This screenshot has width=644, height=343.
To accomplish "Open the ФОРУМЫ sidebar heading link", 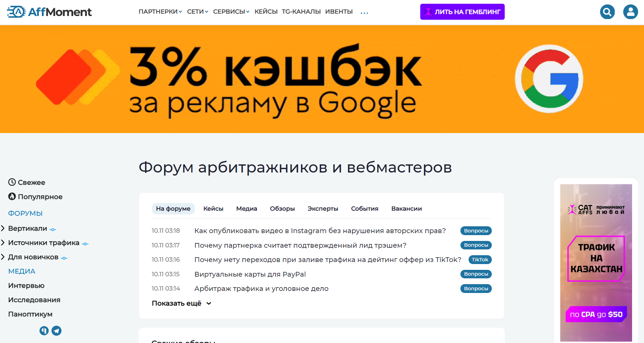I will [x=25, y=213].
